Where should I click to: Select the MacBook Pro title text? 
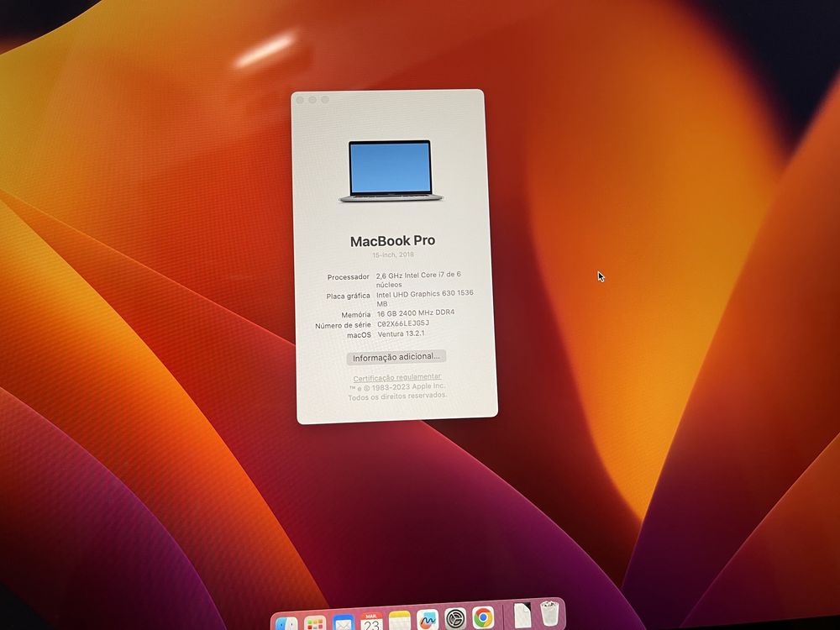[x=392, y=241]
